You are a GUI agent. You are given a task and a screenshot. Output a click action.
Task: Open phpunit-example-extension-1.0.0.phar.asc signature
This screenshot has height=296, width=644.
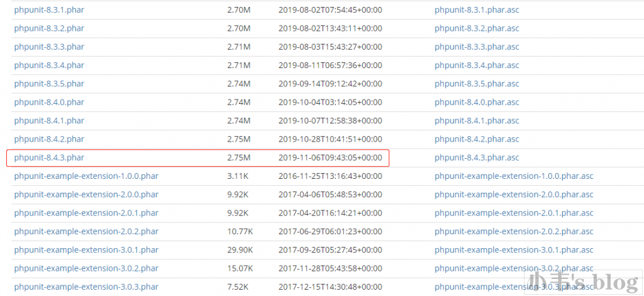(514, 176)
